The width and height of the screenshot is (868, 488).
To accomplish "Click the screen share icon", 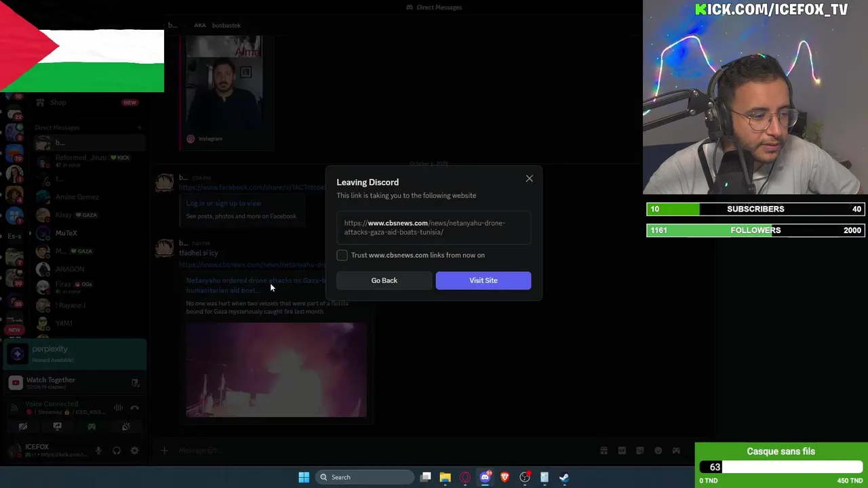I will click(x=57, y=427).
